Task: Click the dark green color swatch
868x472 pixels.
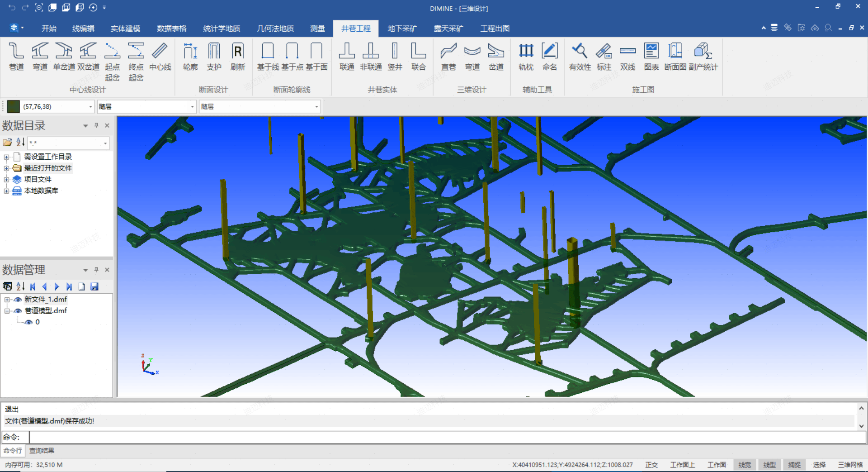Action: point(14,107)
